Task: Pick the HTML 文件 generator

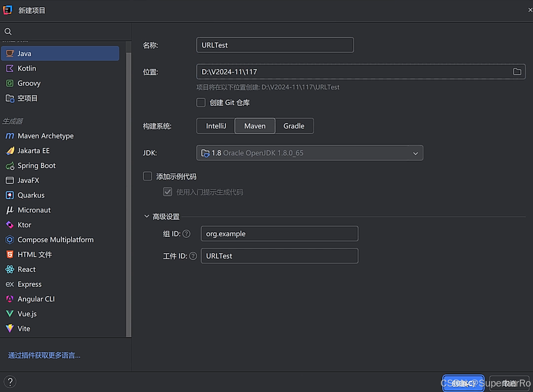Action: click(x=60, y=255)
